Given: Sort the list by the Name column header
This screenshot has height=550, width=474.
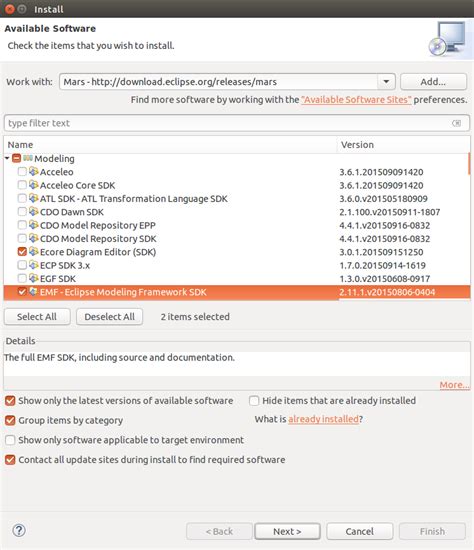Looking at the screenshot, I should 170,145.
